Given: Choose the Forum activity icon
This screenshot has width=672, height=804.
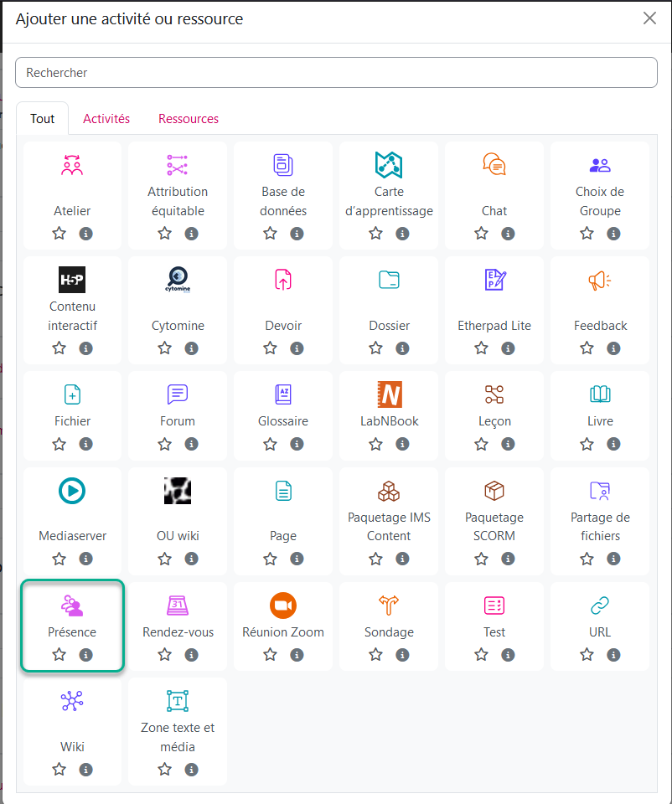Looking at the screenshot, I should [178, 394].
